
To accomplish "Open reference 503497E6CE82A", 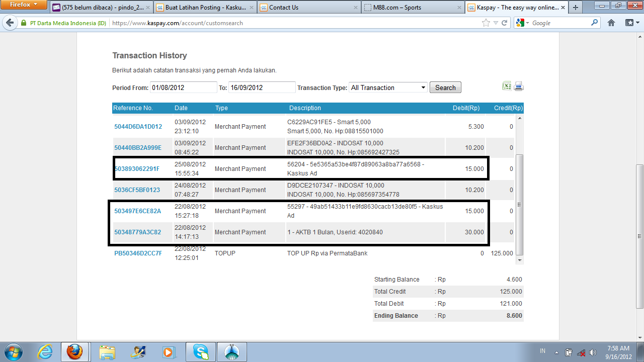I will point(137,211).
